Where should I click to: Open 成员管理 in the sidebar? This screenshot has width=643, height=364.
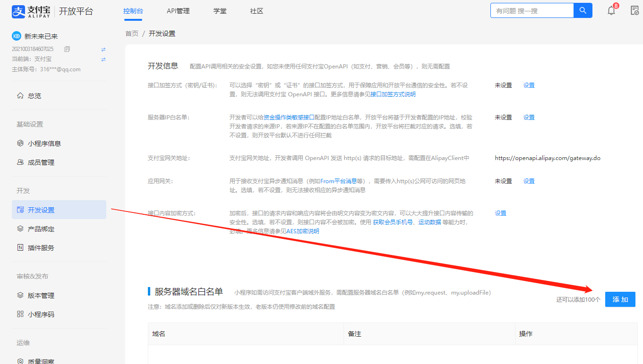coord(59,162)
